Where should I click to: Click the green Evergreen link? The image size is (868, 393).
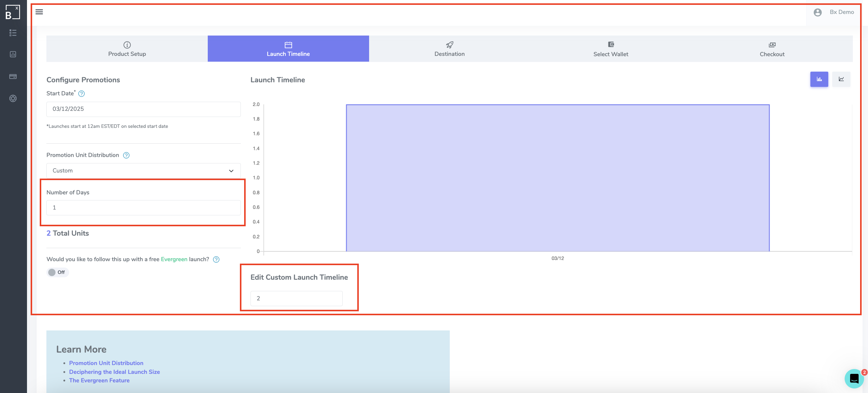[x=174, y=259]
